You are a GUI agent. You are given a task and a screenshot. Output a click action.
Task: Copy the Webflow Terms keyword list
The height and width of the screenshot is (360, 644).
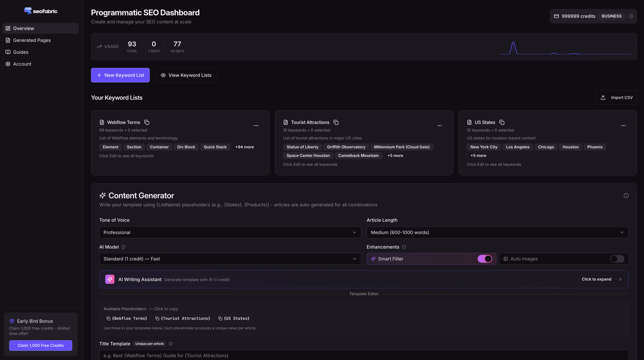pyautogui.click(x=147, y=122)
